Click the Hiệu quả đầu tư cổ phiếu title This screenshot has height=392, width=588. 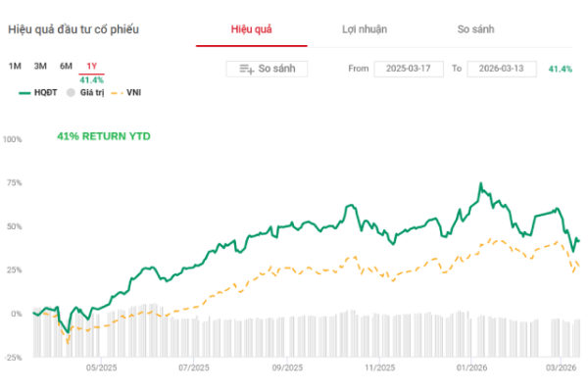point(73,29)
